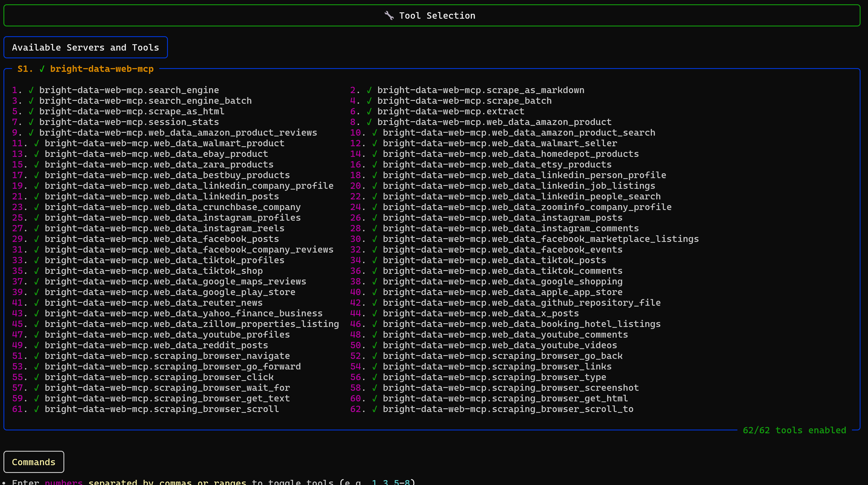Viewport: 868px width, 485px height.
Task: Click the wrench icon in the Tool Selection header
Action: (389, 15)
